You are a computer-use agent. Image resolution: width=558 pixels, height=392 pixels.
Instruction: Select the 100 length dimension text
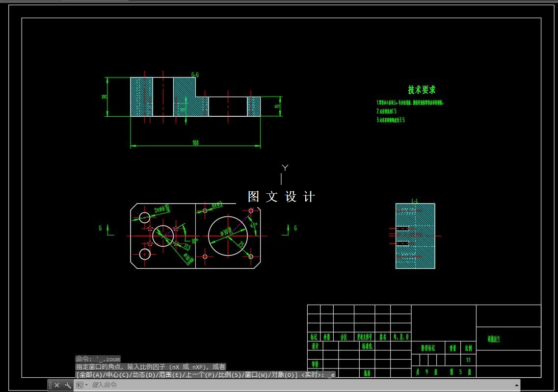(x=195, y=143)
